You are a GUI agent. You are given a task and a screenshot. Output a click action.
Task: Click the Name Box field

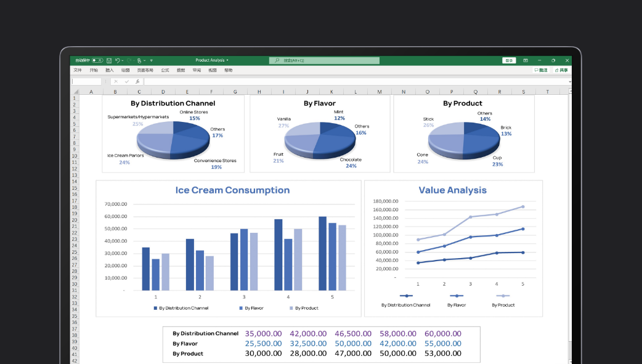pyautogui.click(x=86, y=81)
